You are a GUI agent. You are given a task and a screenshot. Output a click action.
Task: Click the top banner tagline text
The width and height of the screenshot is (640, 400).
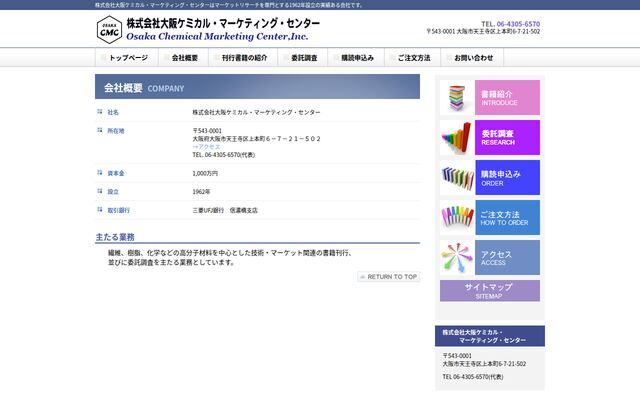[229, 5]
